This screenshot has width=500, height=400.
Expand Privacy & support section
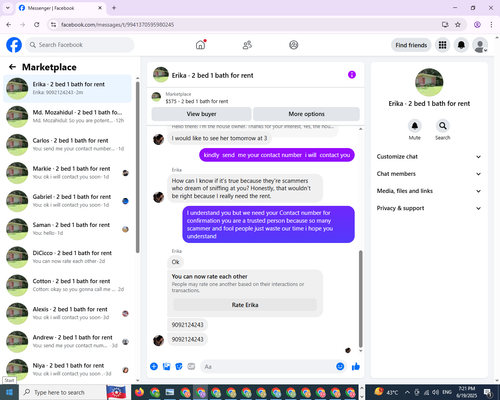click(x=429, y=208)
